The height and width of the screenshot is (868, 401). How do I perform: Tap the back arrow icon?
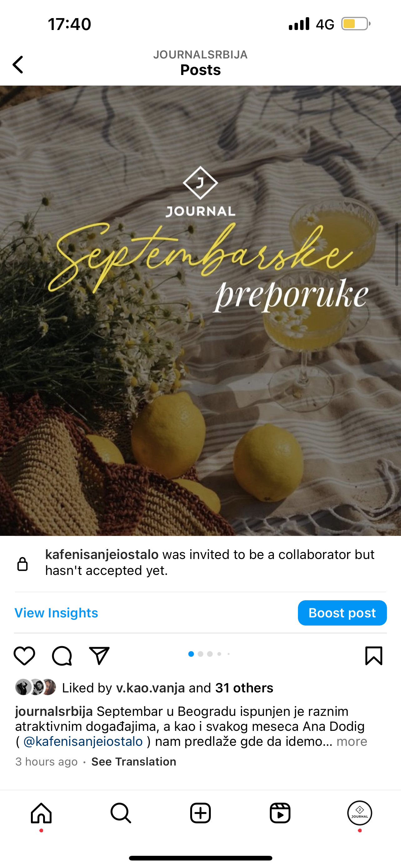[x=18, y=64]
